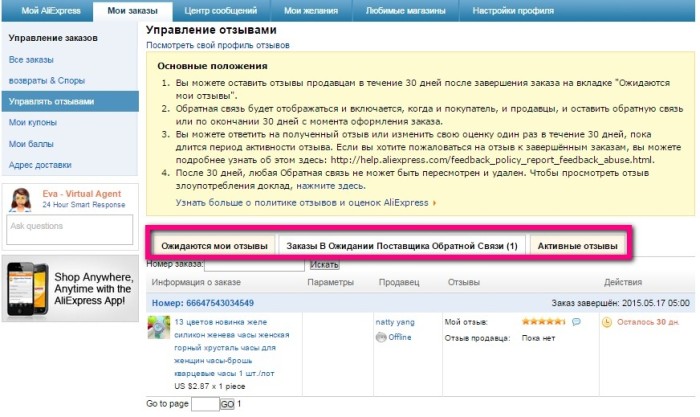Switch to Ожидаются мои отзывы tab

pos(214,246)
